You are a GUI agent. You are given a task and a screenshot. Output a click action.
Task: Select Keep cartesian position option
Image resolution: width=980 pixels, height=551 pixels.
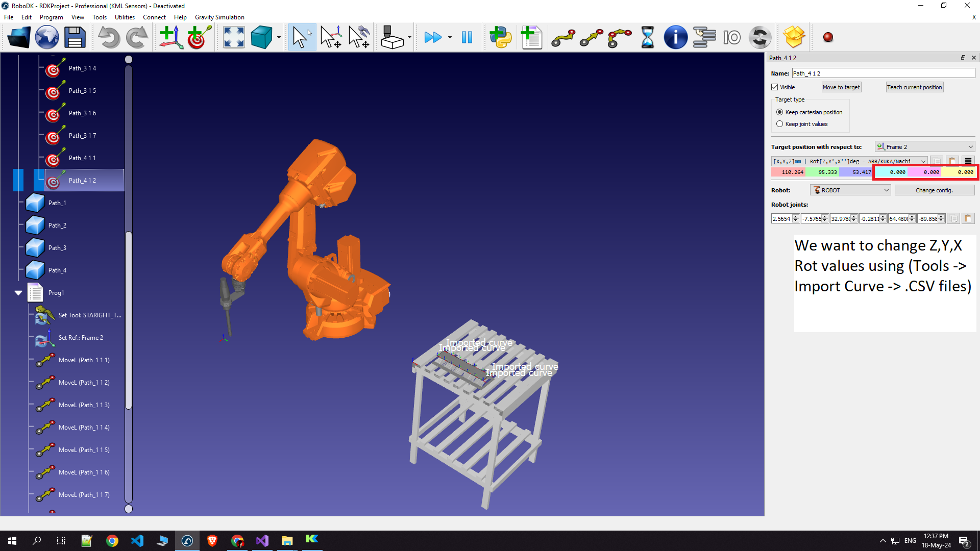coord(779,112)
